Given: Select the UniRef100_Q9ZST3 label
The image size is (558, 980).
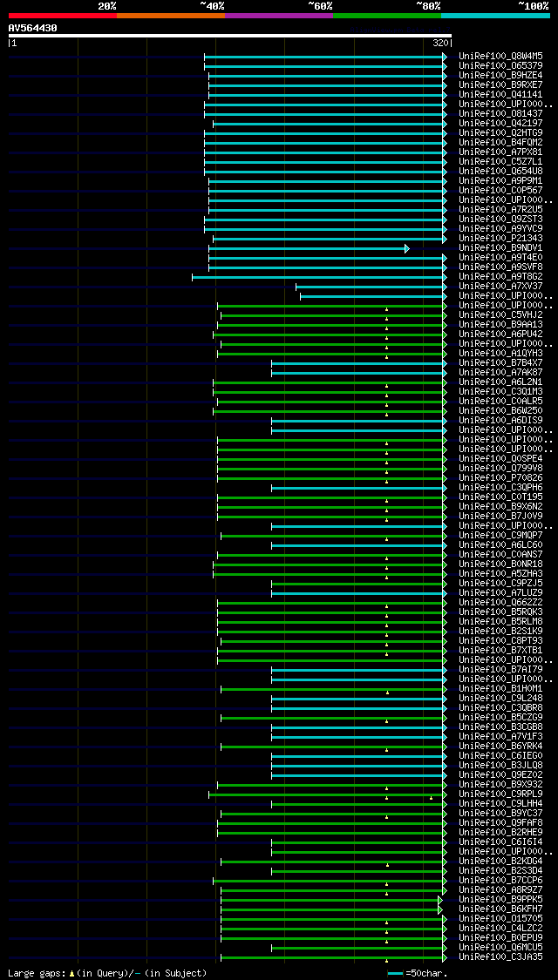Looking at the screenshot, I should [500, 220].
